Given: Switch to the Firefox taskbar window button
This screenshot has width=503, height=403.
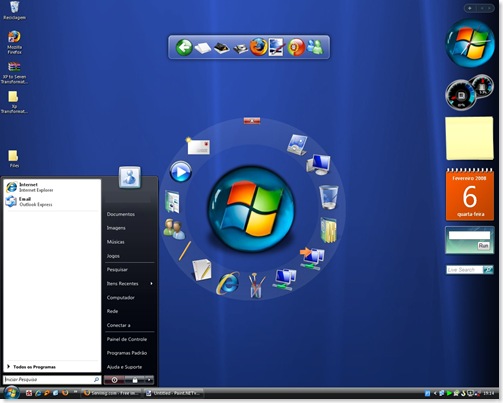Looking at the screenshot, I should (x=112, y=393).
